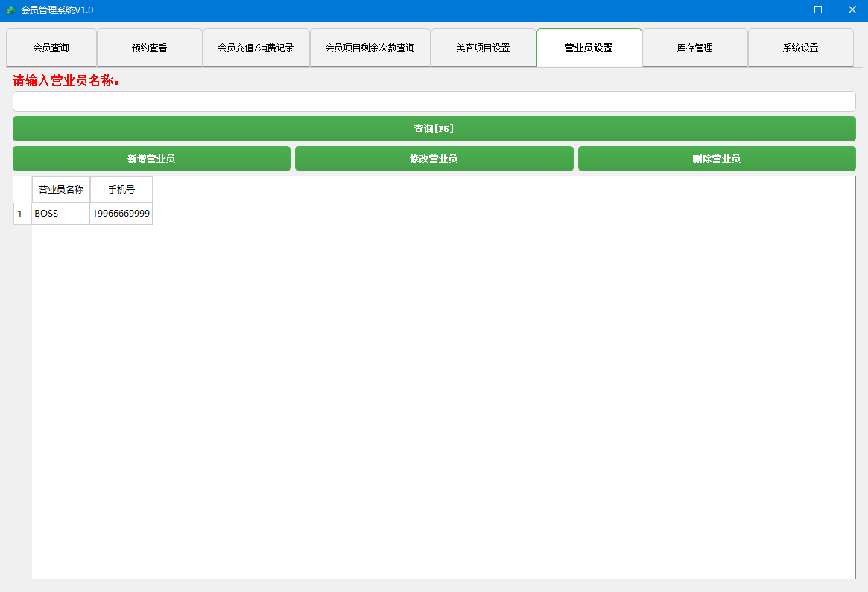The image size is (868, 592).
Task: Click the 删除营业员 button
Action: [717, 158]
